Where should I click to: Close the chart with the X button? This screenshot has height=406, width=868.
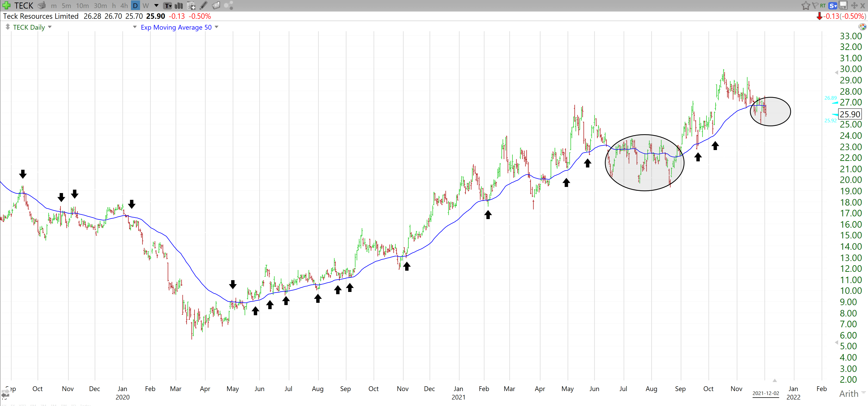point(863,6)
